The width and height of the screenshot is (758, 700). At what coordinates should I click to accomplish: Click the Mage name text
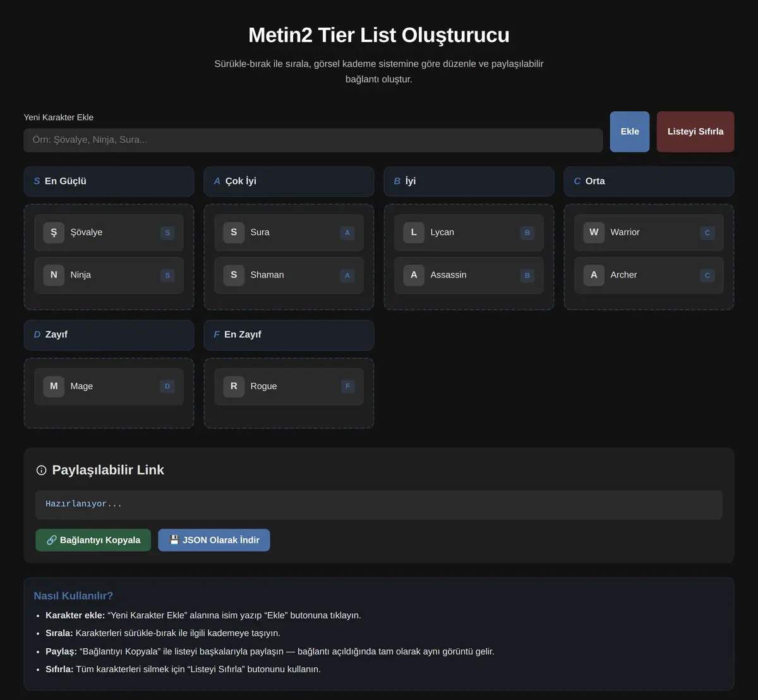(81, 386)
